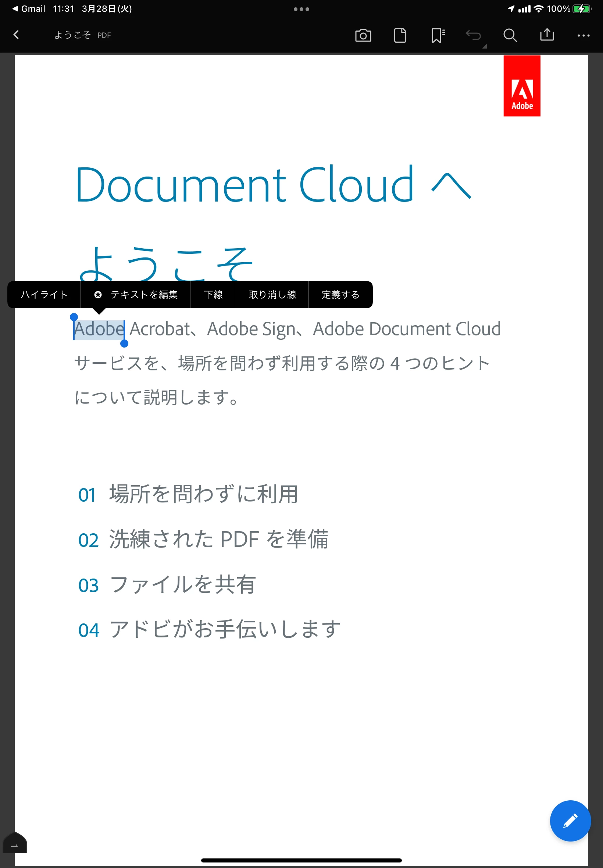Tap the list item アドビがお手伝いします
The image size is (603, 868).
(x=225, y=630)
